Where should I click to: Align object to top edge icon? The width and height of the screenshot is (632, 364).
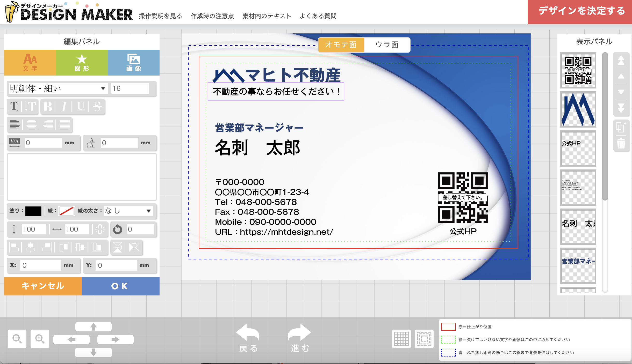tap(64, 247)
